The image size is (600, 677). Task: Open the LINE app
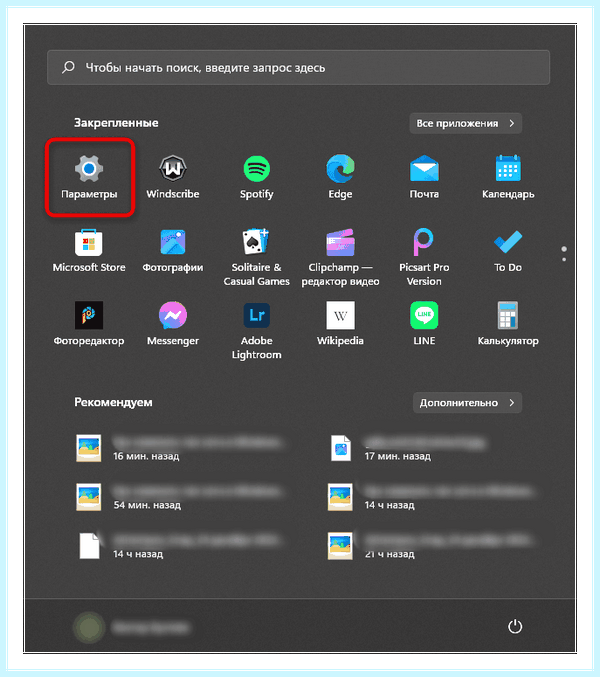424,324
